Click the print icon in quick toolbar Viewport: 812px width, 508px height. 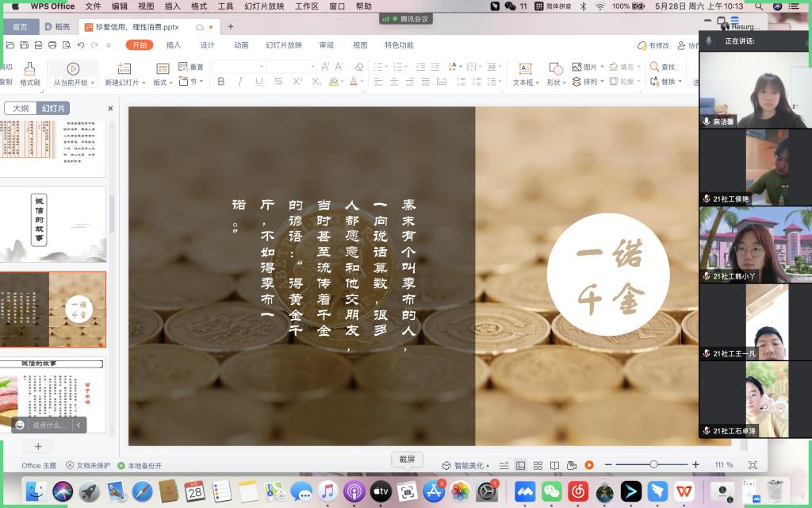(x=52, y=45)
